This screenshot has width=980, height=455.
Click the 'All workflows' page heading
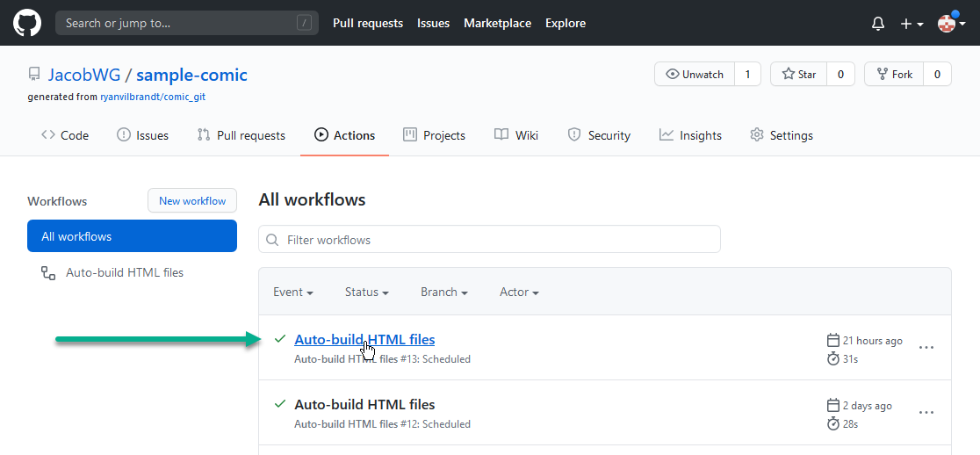312,200
